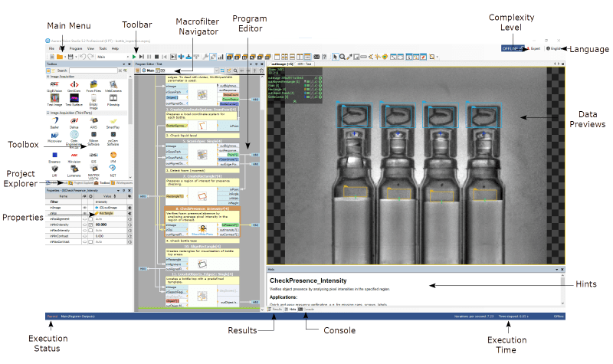This screenshot has width=613, height=364.
Task: Click the question mark help toolbar icon
Action: tap(324, 57)
